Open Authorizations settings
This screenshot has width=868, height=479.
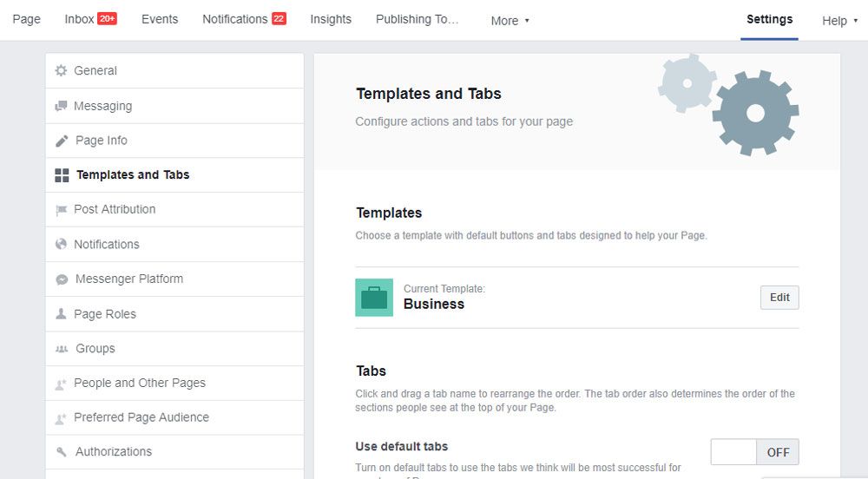coord(174,452)
